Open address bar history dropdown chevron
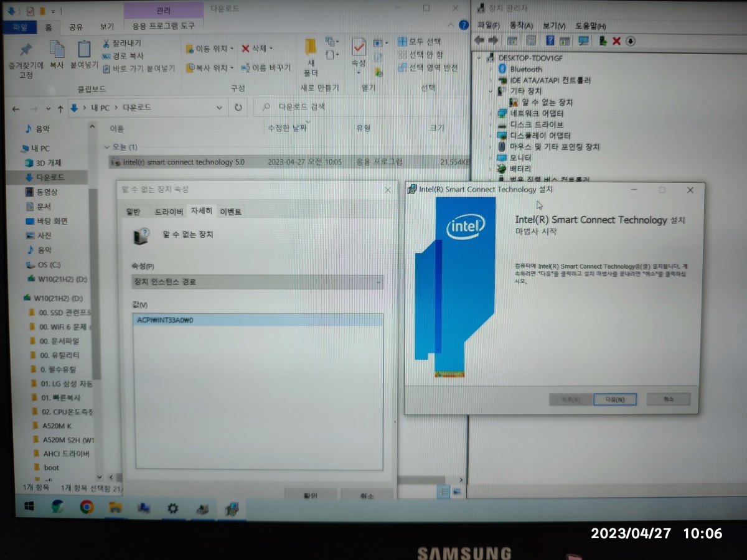This screenshot has height=560, width=747. point(219,108)
